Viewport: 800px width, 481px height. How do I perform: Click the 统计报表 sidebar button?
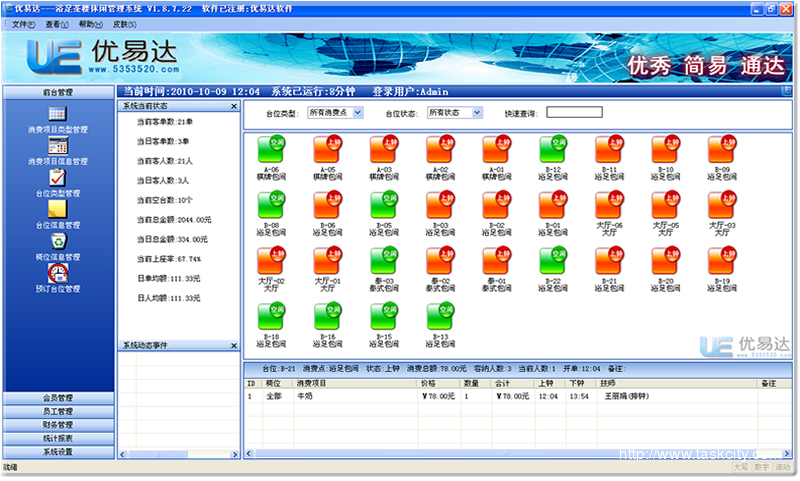(57, 438)
